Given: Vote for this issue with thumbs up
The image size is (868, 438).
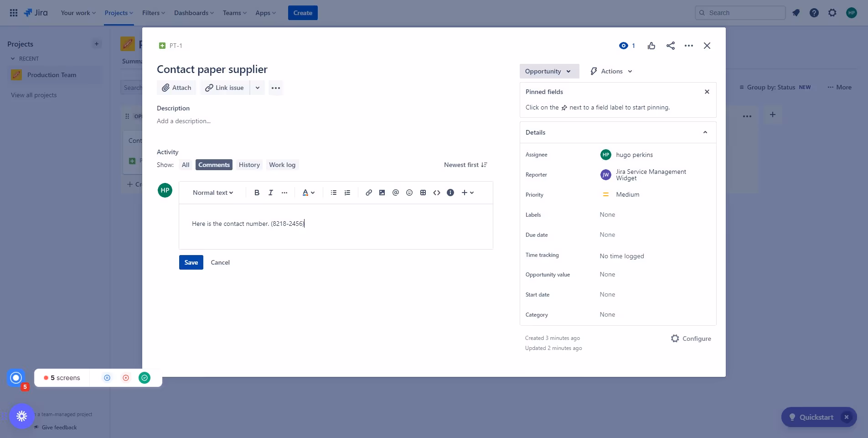Looking at the screenshot, I should (x=651, y=46).
